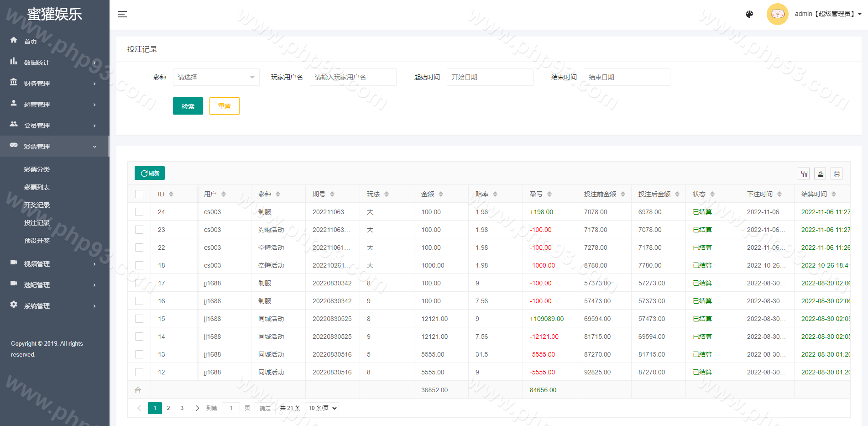Click the admin avatar image
Screen dimensions: 868x426
coord(777,14)
